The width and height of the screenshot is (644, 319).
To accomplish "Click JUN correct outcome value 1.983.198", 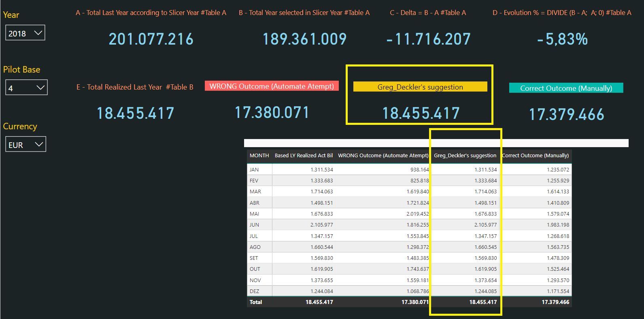I will click(558, 225).
